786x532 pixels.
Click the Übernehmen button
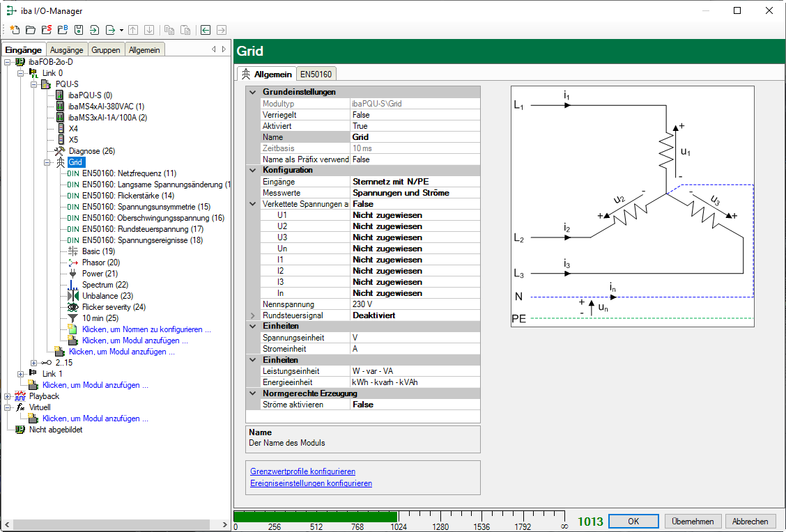click(x=692, y=522)
